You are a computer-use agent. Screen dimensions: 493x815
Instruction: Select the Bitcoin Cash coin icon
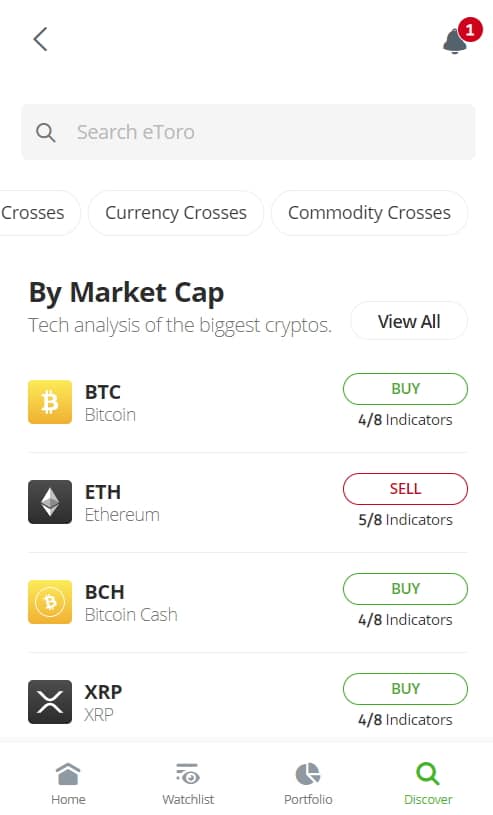point(50,602)
